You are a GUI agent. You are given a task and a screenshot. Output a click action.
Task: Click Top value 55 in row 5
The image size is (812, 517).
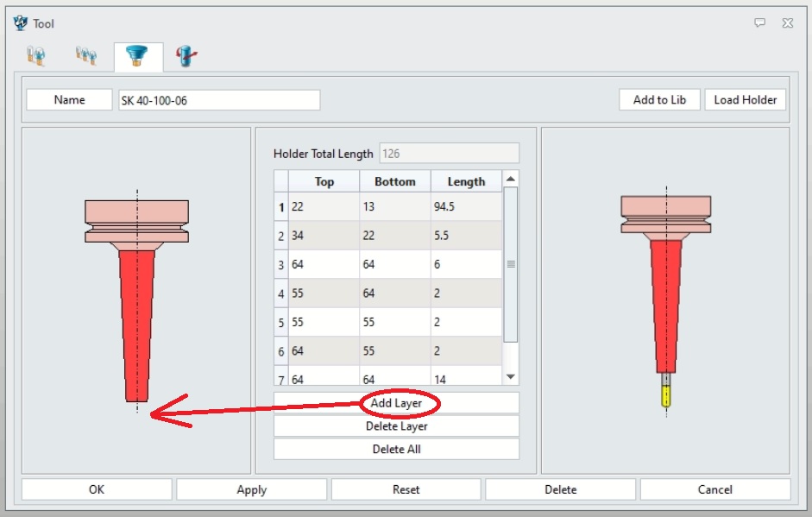[324, 323]
